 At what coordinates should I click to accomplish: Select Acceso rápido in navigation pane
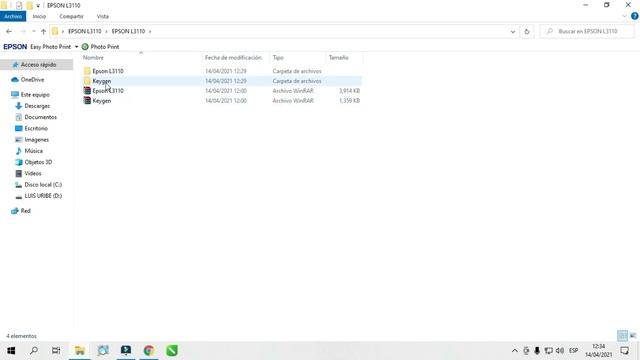37,65
